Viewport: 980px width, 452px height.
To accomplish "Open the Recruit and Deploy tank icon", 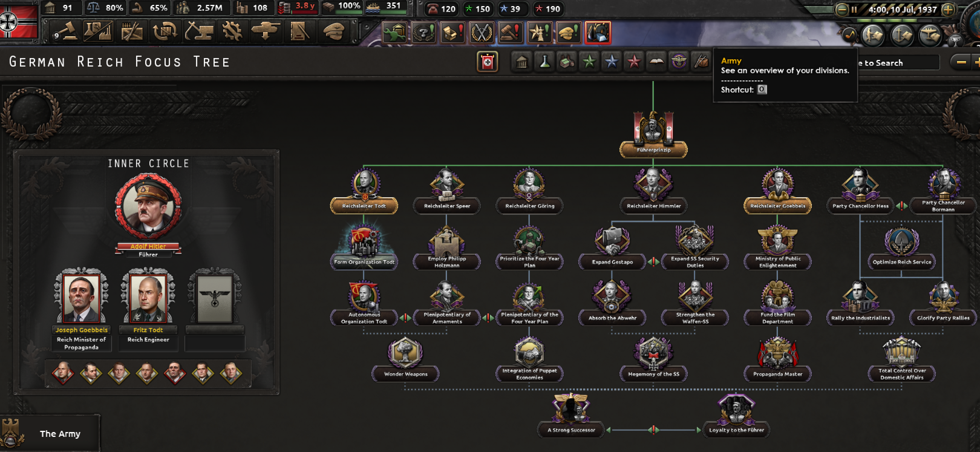I will (x=265, y=31).
